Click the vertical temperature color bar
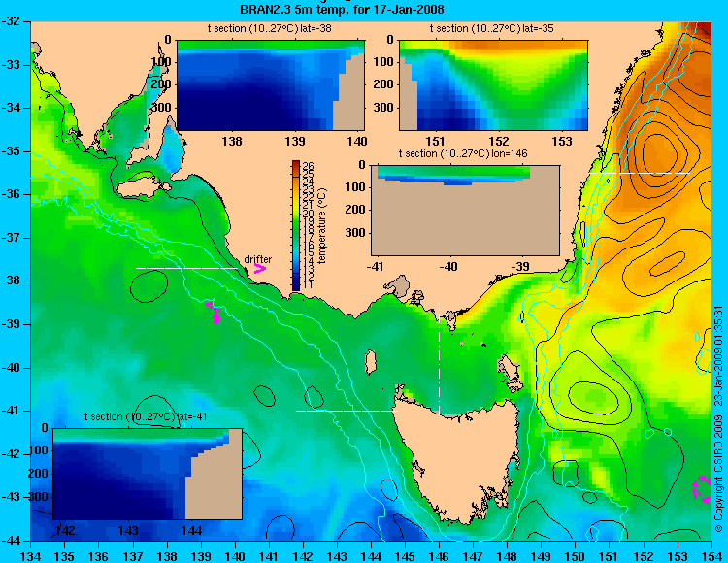Viewport: 728px width, 563px height. 296,225
